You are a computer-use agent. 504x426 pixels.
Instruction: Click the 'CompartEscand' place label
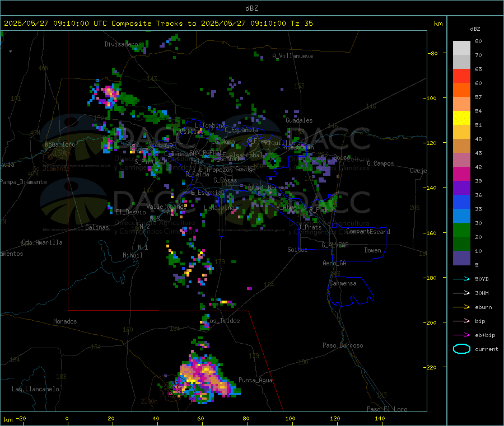pos(368,231)
